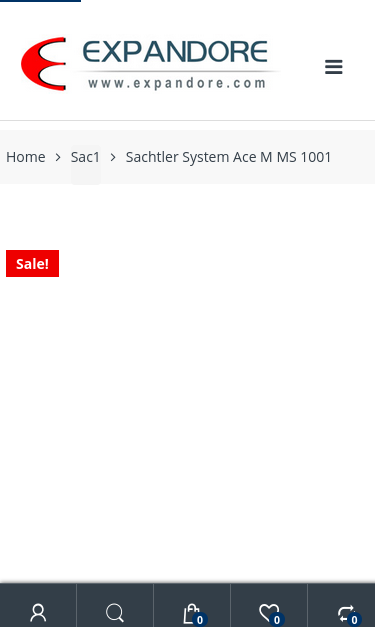Open the compare arrows icon
This screenshot has height=627, width=375.
pos(346,613)
